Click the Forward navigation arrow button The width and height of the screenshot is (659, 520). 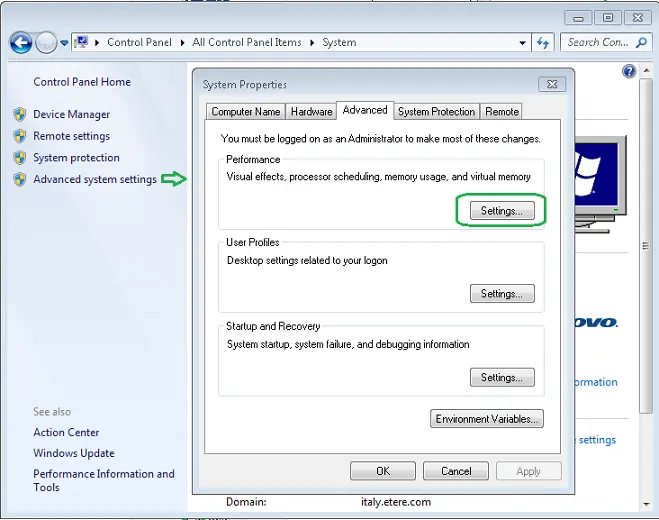(46, 43)
